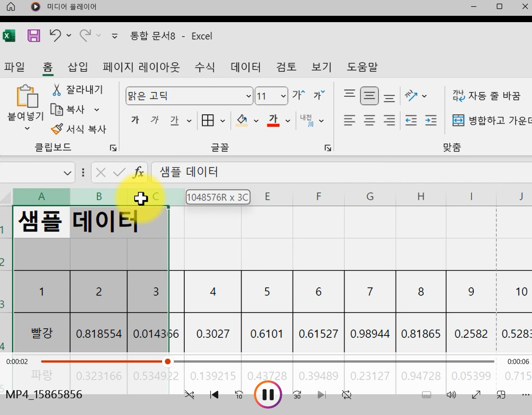
Task: Decrease font size with 가 down icon
Action: point(319,95)
